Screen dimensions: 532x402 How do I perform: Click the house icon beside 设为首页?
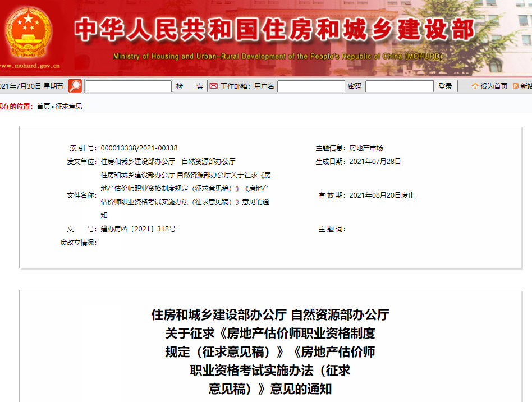475,86
